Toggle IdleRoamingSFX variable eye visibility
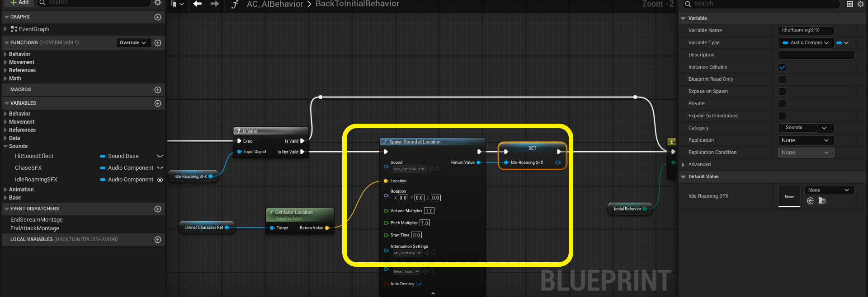This screenshot has width=868, height=297. [160, 180]
